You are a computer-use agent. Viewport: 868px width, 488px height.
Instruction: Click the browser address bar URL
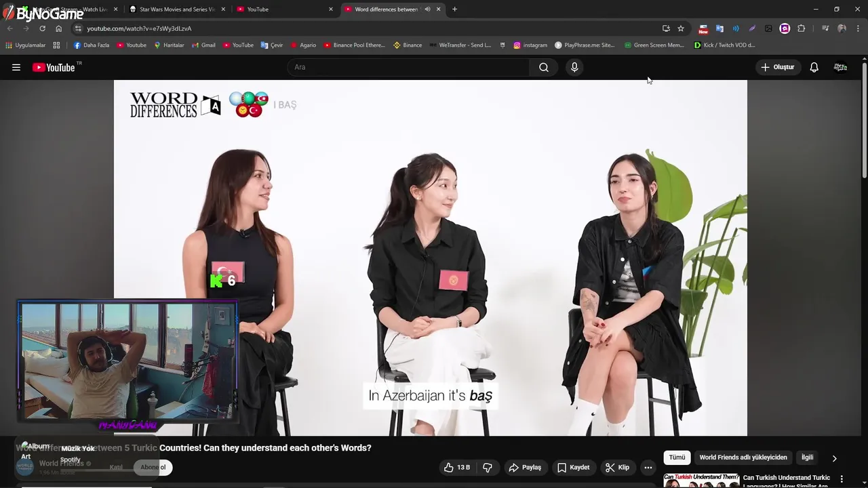[139, 28]
